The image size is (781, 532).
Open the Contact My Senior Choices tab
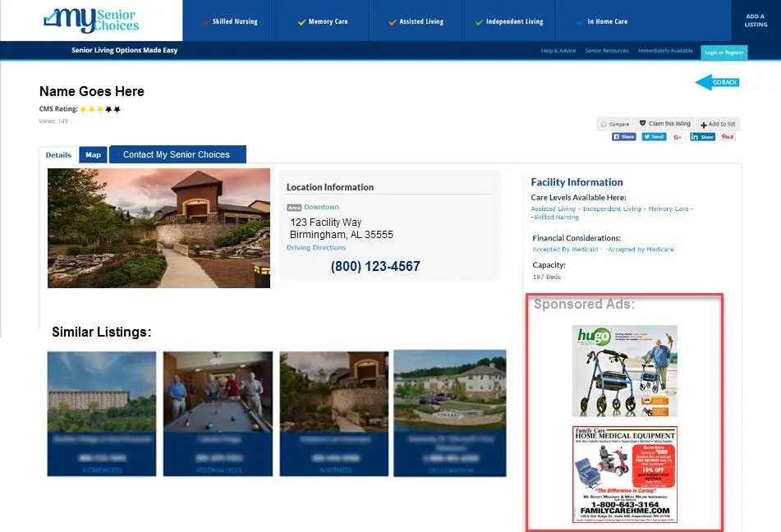point(177,154)
